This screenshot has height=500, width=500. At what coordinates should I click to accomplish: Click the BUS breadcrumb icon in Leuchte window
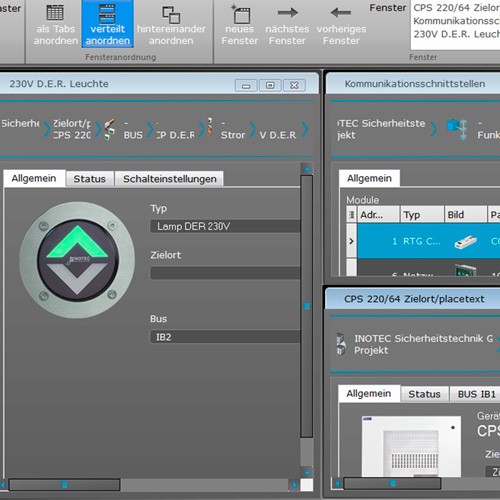pos(109,129)
